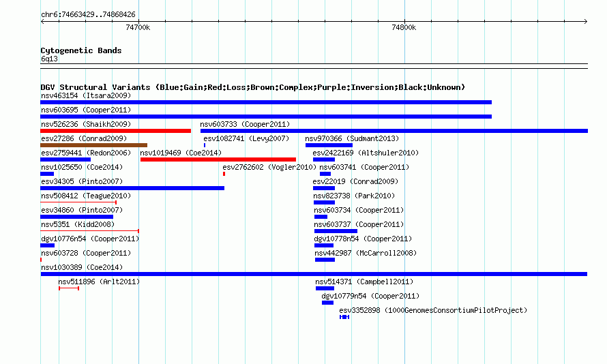Select the nsv511896 (Arlt2011) red interval
This screenshot has width=607, height=364.
tap(69, 288)
